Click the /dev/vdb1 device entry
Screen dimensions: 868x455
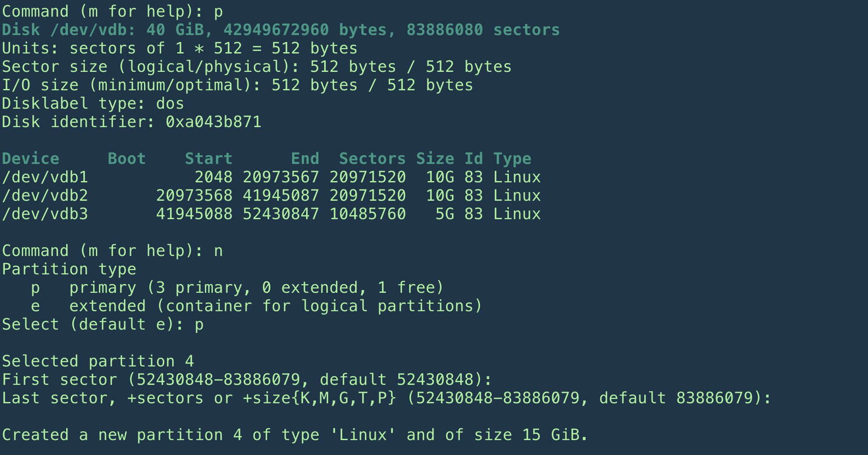coord(45,177)
